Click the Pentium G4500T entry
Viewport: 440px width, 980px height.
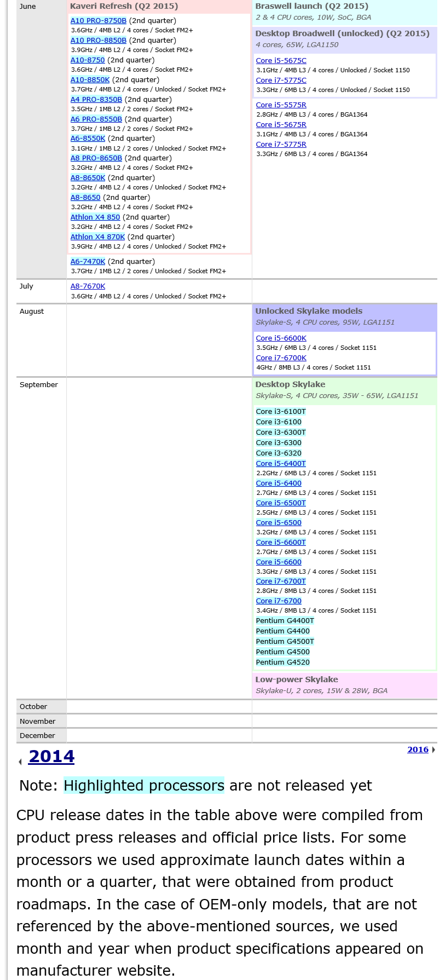285,642
